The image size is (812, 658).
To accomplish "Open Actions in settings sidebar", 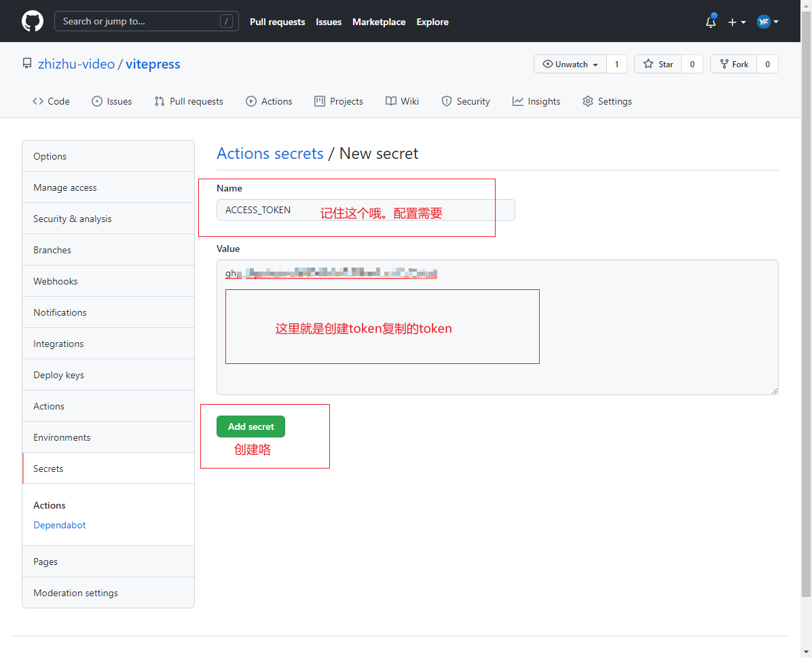I will pos(108,406).
